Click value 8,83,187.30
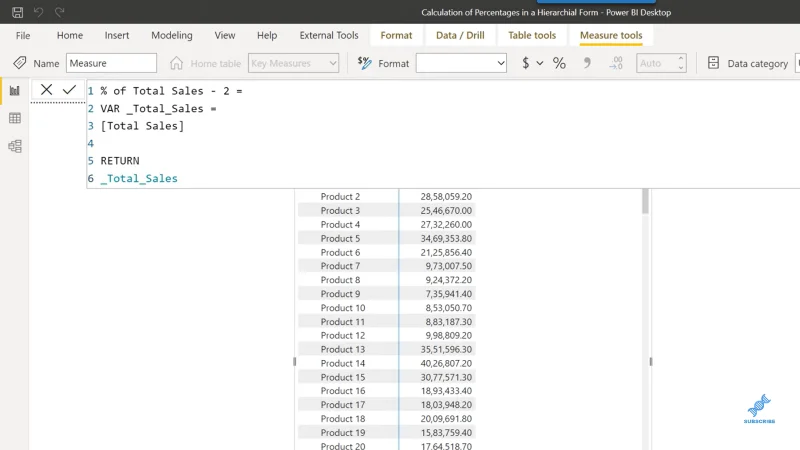800x450 pixels. (x=448, y=321)
